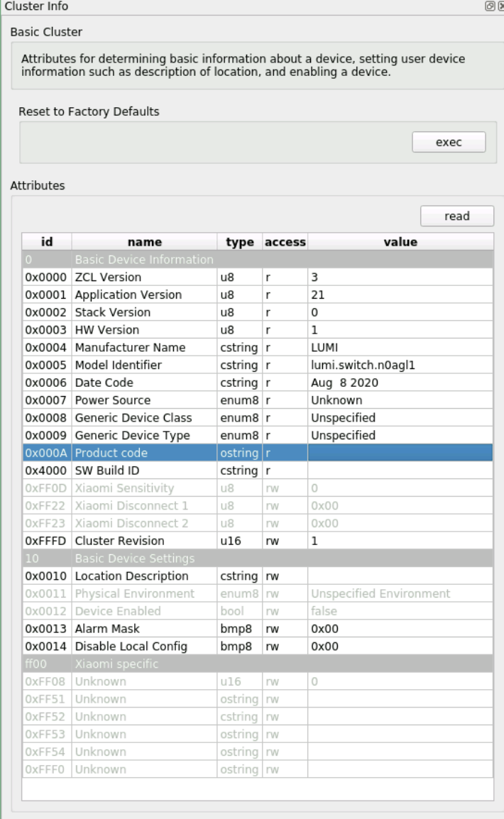Viewport: 504px width, 819px height.
Task: Click the 0x4000 id cell
Action: click(47, 471)
